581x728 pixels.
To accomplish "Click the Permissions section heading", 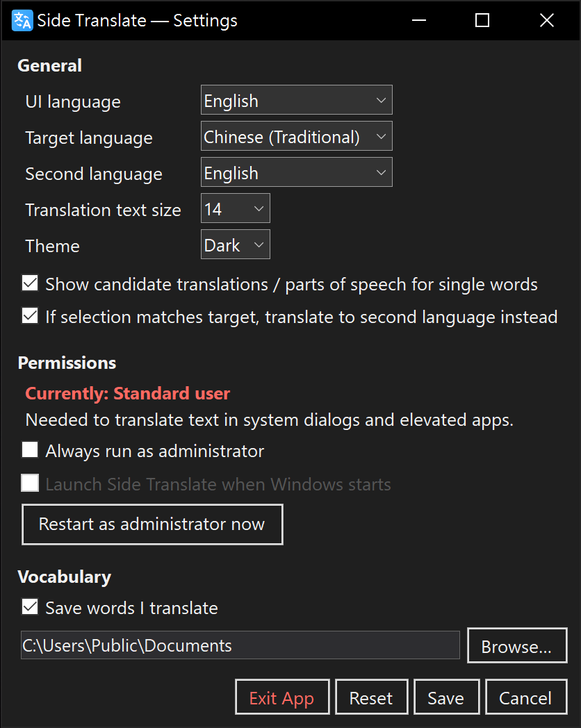I will click(67, 363).
